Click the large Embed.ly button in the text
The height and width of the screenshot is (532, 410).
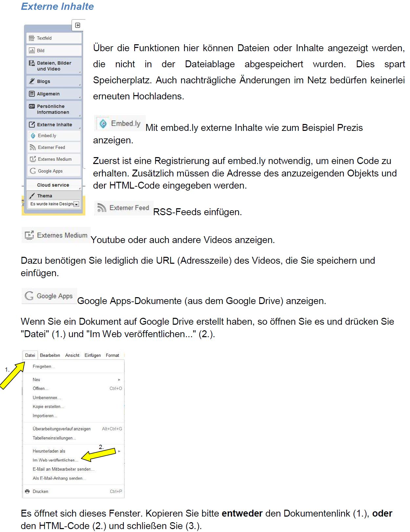120,124
